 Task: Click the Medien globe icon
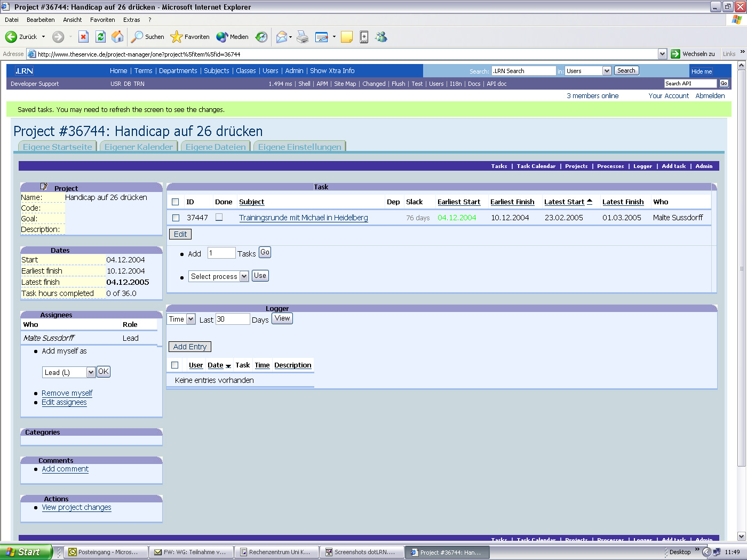[221, 36]
